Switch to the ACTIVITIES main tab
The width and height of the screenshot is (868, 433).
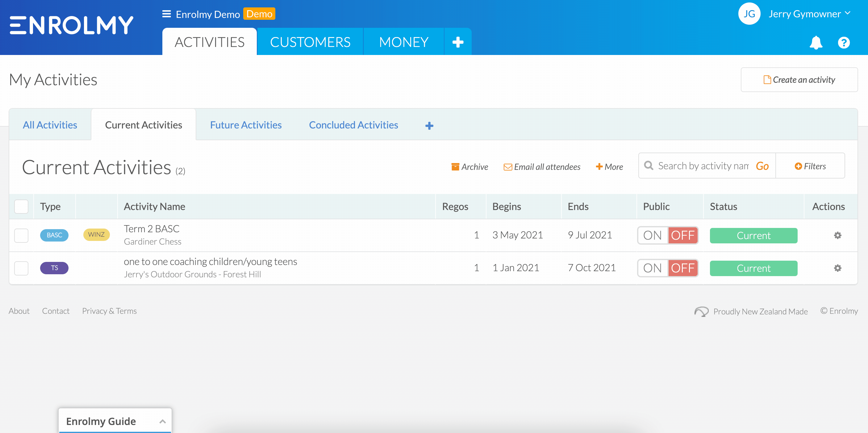[x=209, y=42]
